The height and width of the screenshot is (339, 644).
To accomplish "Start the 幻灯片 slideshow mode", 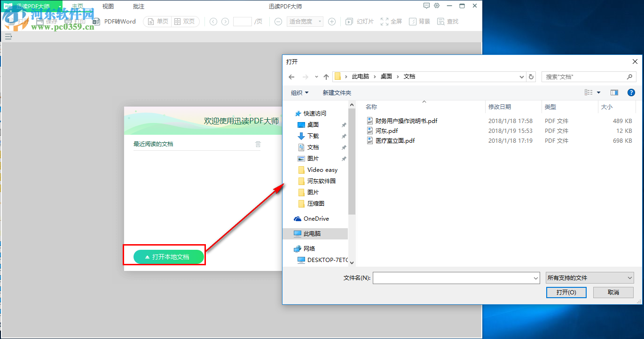I will (360, 22).
